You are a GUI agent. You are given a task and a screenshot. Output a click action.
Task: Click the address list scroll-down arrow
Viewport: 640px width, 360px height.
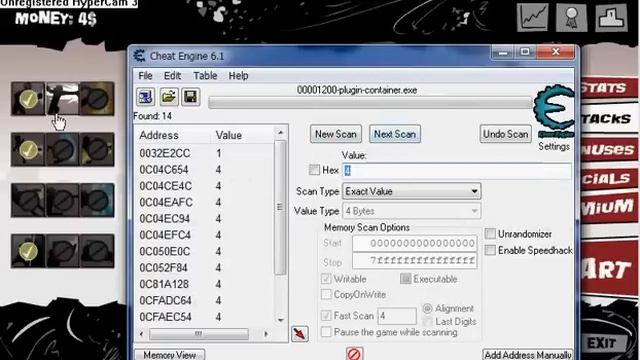280,320
